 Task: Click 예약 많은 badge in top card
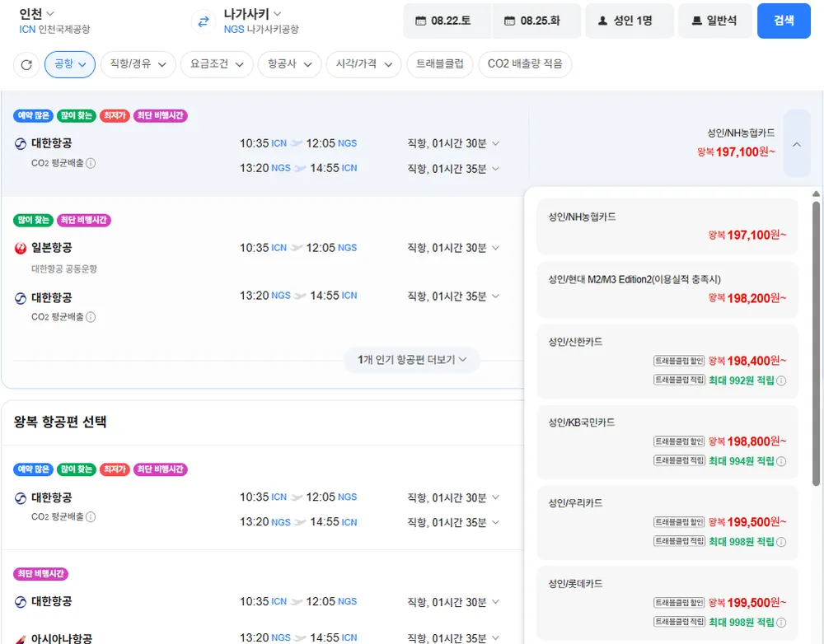pyautogui.click(x=33, y=115)
